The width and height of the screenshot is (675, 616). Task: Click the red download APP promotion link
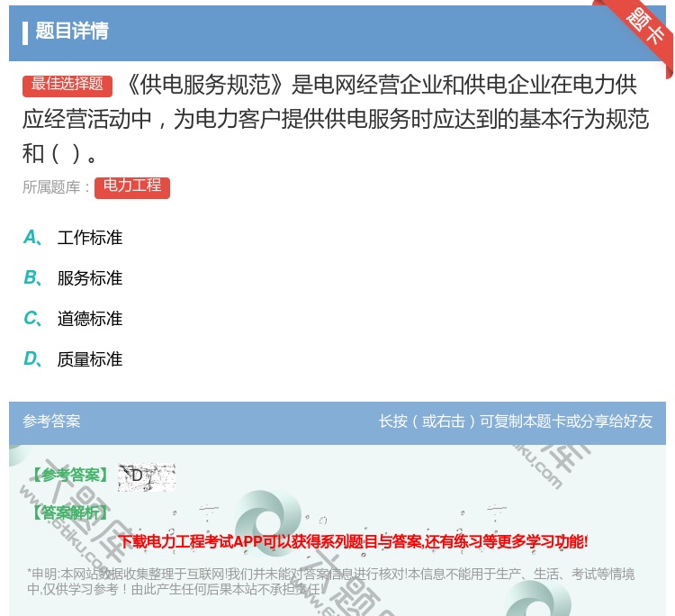[353, 541]
